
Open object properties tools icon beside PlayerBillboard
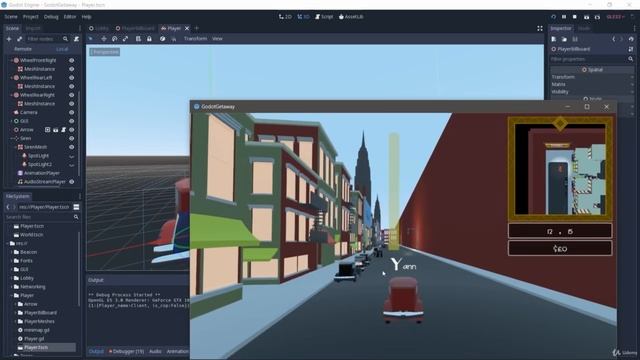pyautogui.click(x=631, y=49)
